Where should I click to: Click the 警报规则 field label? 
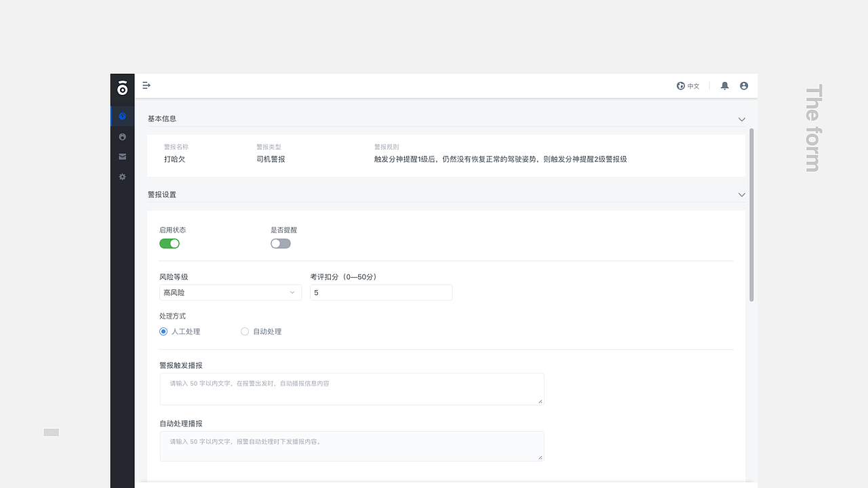387,146
